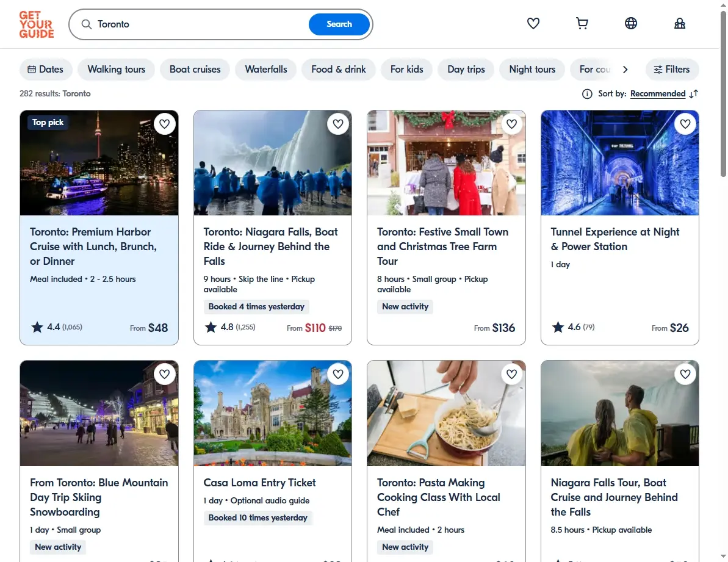Viewport: 728px width, 562px height.
Task: Open the blue ponchos Niagara Falls photo
Action: point(273,163)
